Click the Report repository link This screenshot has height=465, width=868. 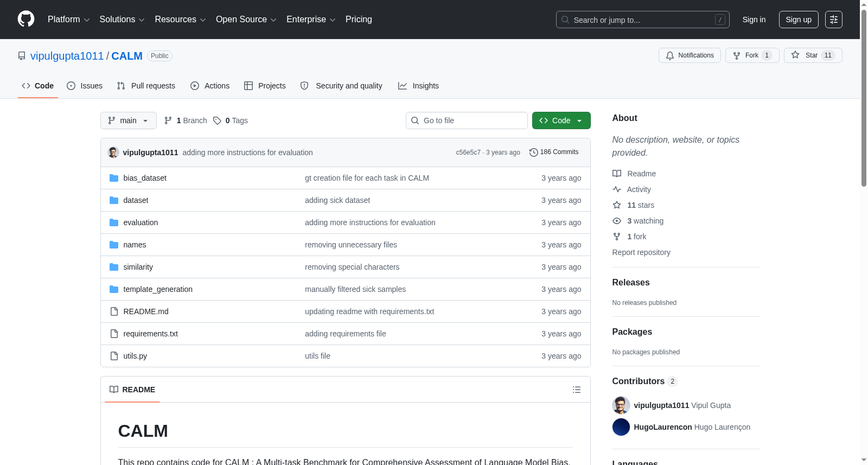tap(641, 252)
